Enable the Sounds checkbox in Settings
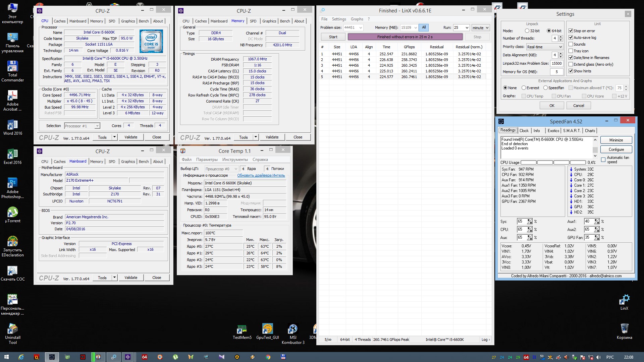Screen dimensions: 644x362 click(571, 44)
